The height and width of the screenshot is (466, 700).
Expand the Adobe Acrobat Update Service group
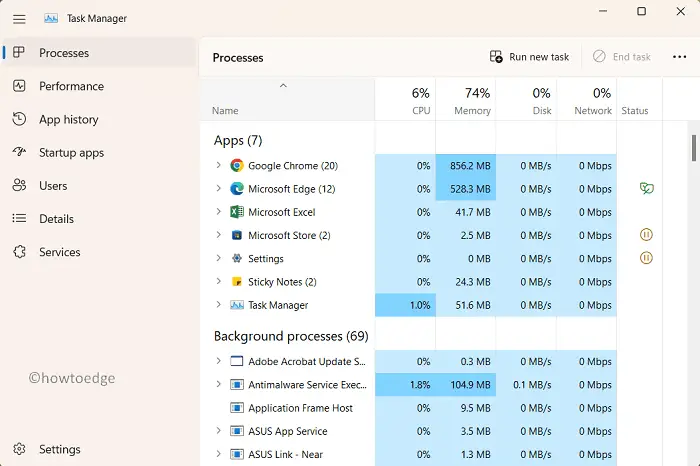point(218,361)
